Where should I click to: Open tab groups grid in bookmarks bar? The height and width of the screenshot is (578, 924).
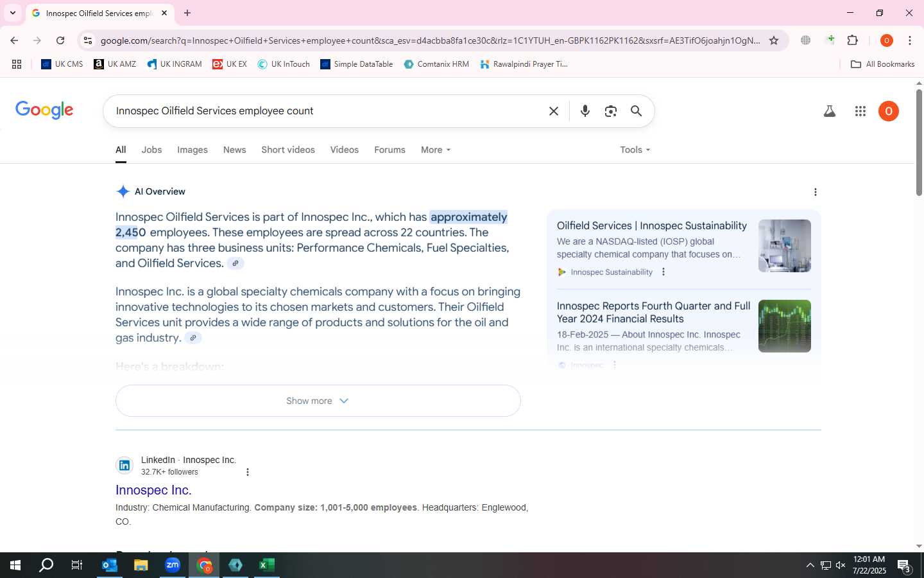[17, 64]
